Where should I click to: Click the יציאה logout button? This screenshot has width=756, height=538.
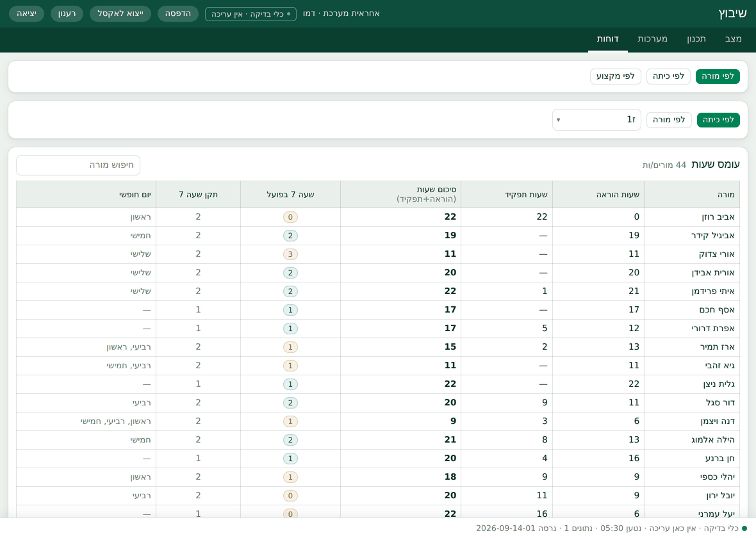point(26,13)
